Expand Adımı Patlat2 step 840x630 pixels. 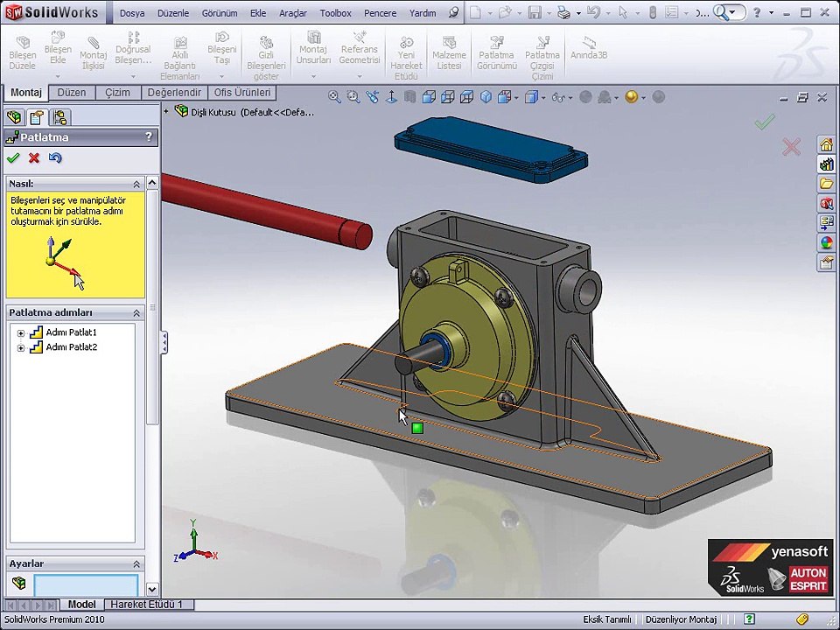click(x=20, y=347)
